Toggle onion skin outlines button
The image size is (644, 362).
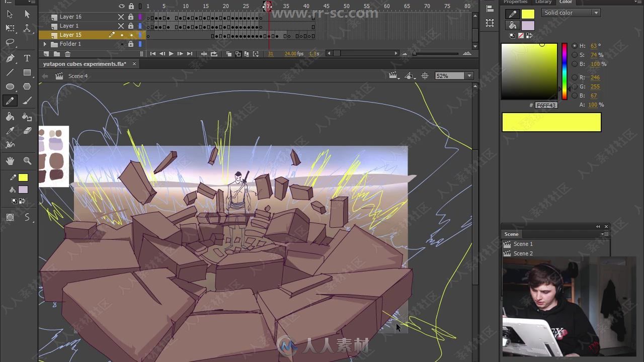(x=238, y=54)
